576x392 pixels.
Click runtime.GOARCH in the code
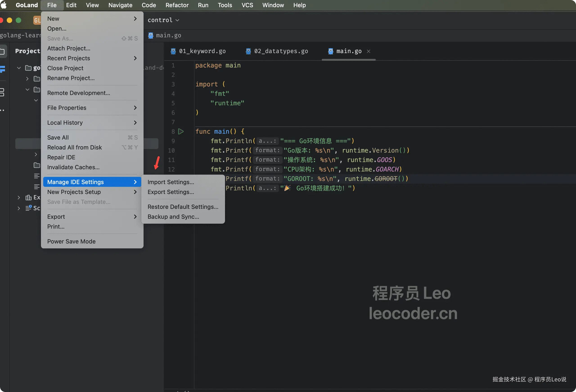pyautogui.click(x=372, y=169)
